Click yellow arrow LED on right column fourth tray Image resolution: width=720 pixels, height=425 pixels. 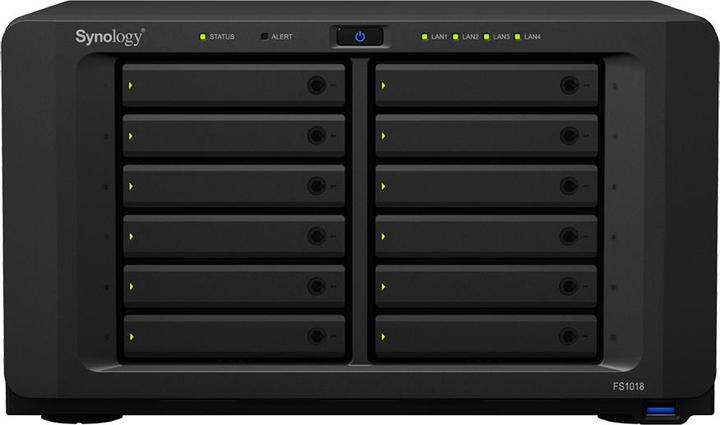tap(383, 236)
